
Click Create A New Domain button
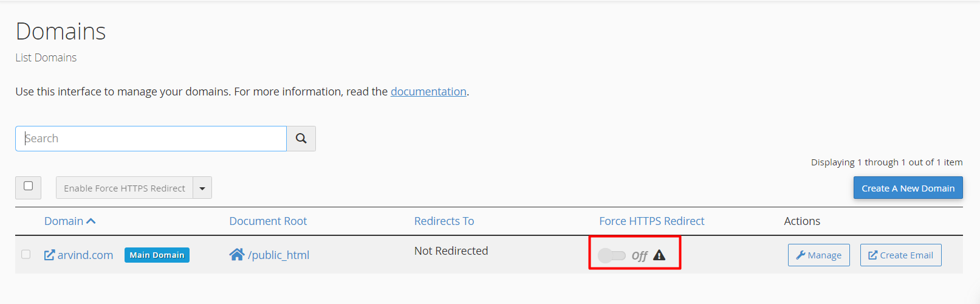908,188
